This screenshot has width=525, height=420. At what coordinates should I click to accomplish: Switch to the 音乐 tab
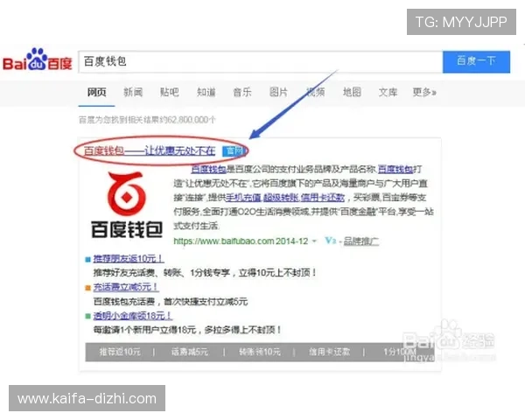[x=242, y=92]
